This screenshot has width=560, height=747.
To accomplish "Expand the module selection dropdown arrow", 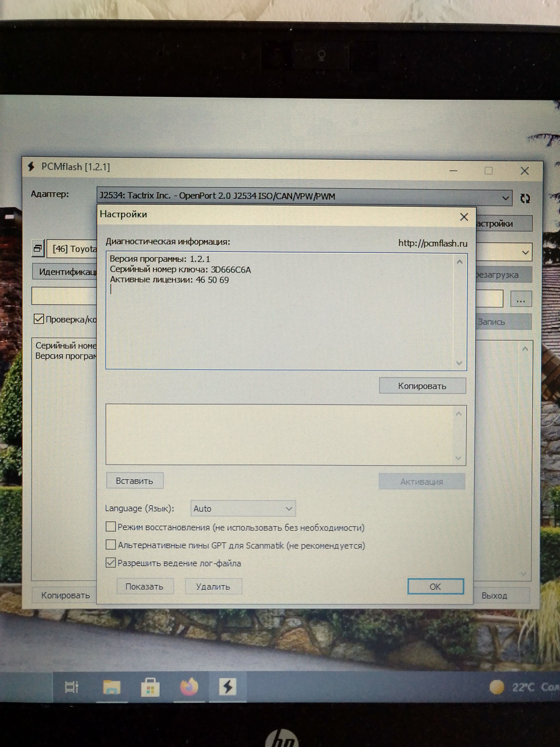I will pos(525,252).
